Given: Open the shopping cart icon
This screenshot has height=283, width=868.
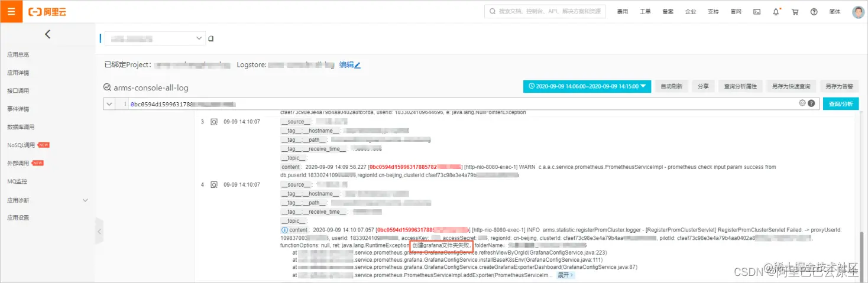Looking at the screenshot, I should (x=795, y=12).
